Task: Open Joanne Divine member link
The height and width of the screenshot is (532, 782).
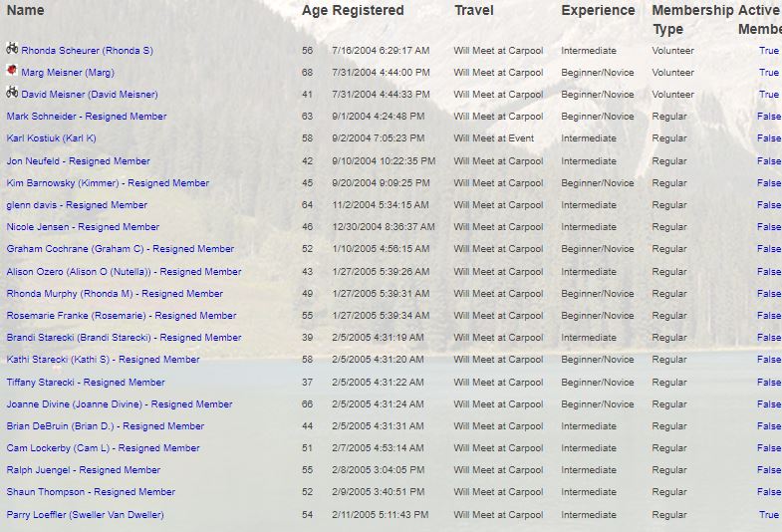Action: coord(120,404)
